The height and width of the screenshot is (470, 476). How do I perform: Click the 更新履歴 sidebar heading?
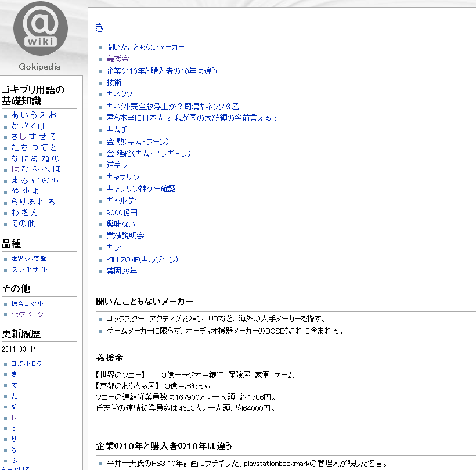[x=21, y=334]
